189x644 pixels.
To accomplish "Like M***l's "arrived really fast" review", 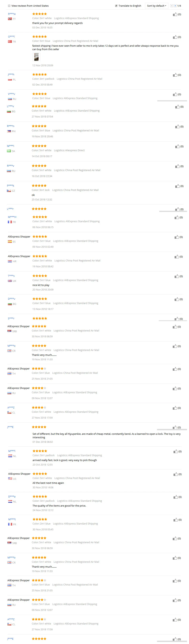I will pos(176,451).
